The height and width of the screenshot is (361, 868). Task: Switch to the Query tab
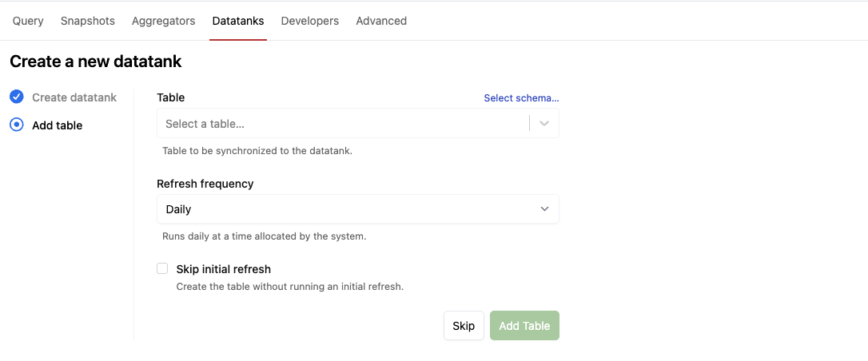[28, 21]
